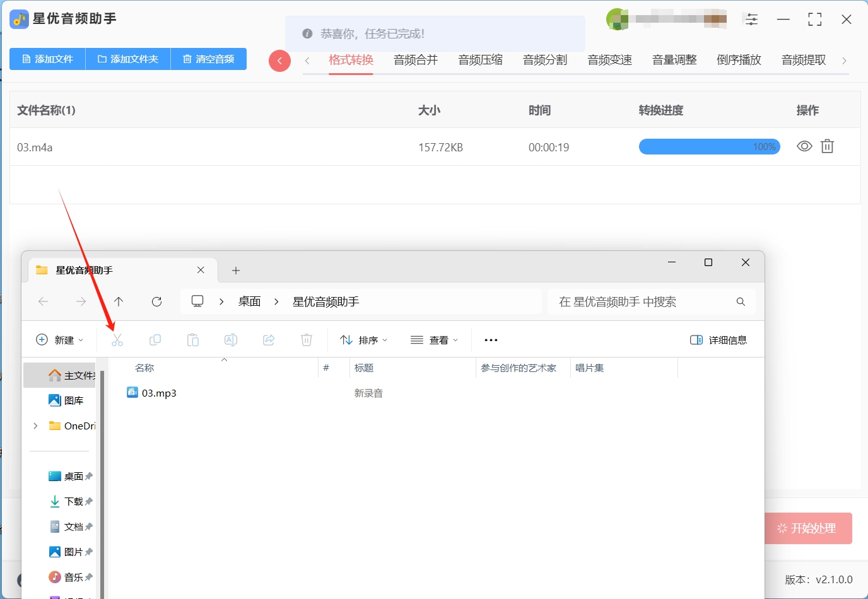Image resolution: width=868 pixels, height=599 pixels.
Task: Sort by the 标题 column header
Action: pyautogui.click(x=364, y=368)
